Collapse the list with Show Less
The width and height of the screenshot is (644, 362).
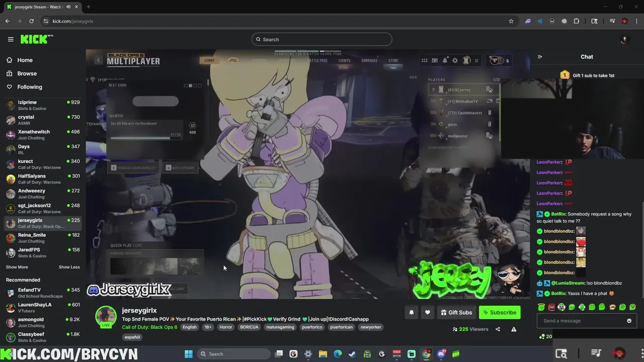click(x=69, y=267)
